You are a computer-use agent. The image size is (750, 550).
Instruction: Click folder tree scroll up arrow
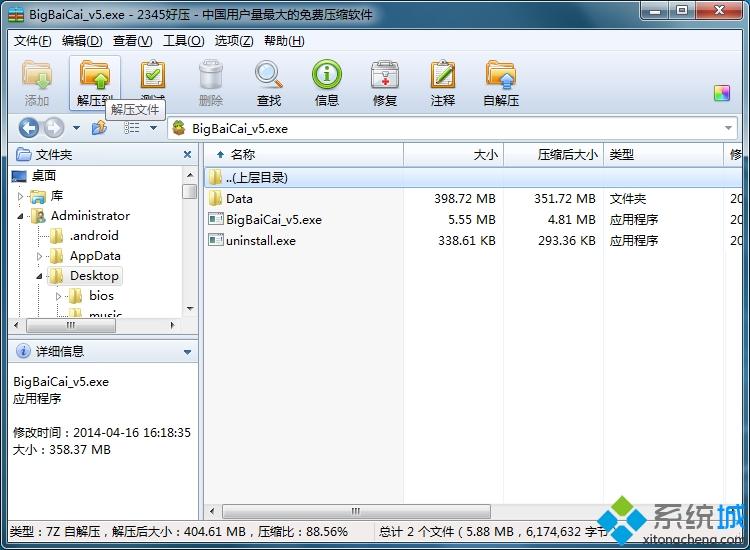190,175
